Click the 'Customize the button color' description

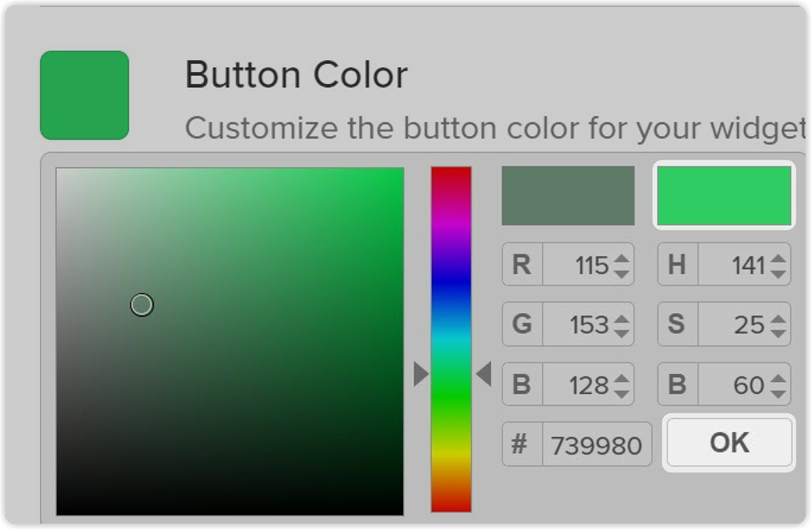click(x=495, y=128)
